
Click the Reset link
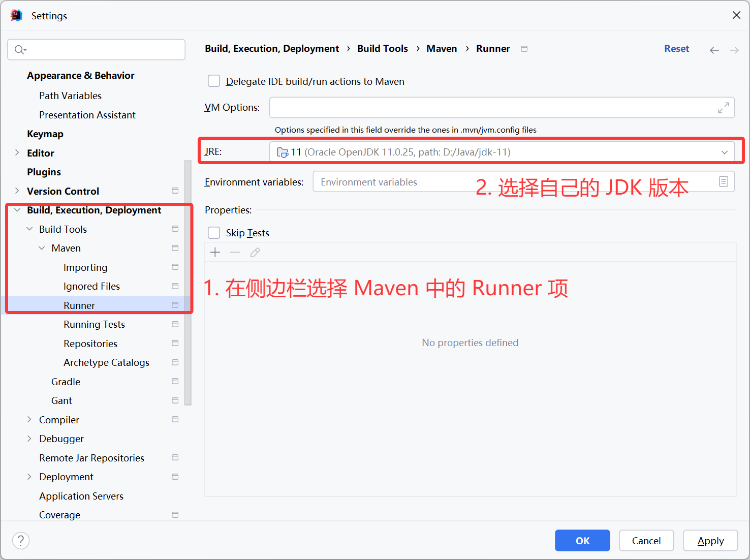[677, 49]
